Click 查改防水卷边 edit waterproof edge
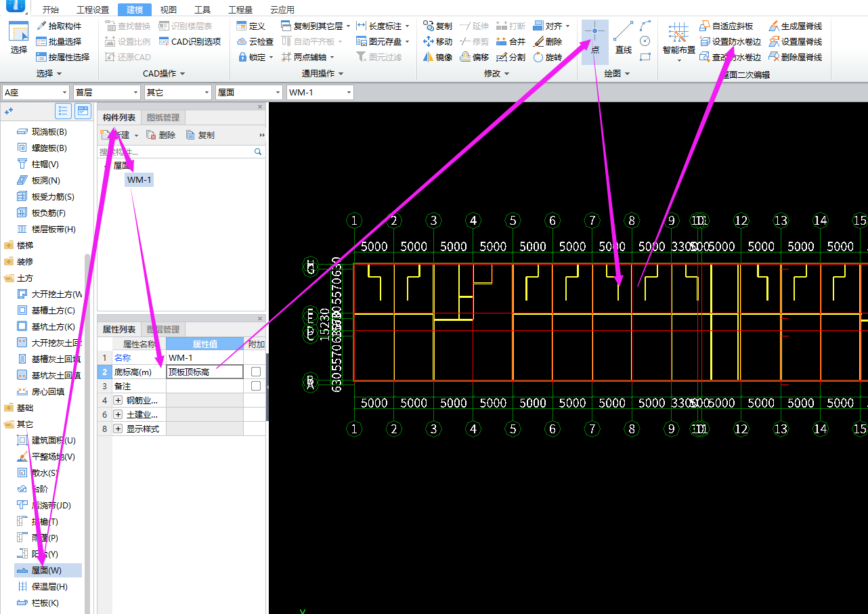Screen dimensions: 868x614 pyautogui.click(x=731, y=57)
